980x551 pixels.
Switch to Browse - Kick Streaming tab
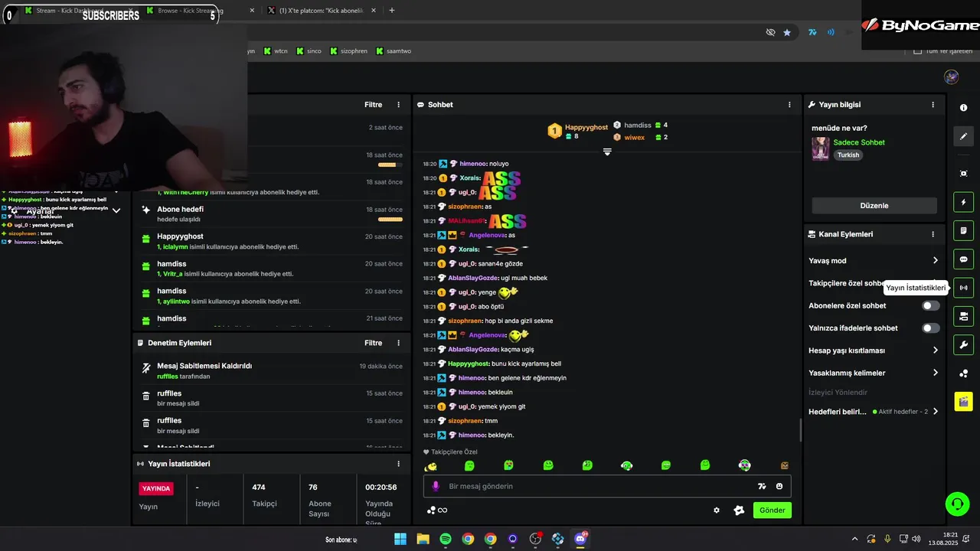[191, 11]
